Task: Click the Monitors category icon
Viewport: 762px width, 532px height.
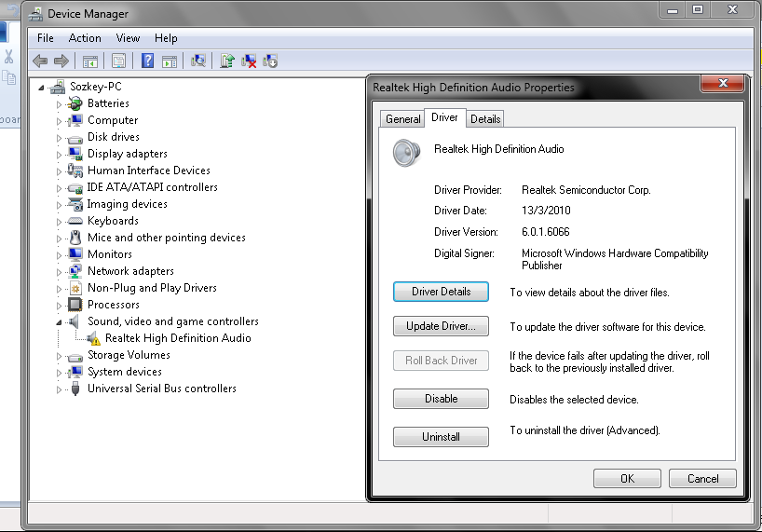Action: point(75,254)
